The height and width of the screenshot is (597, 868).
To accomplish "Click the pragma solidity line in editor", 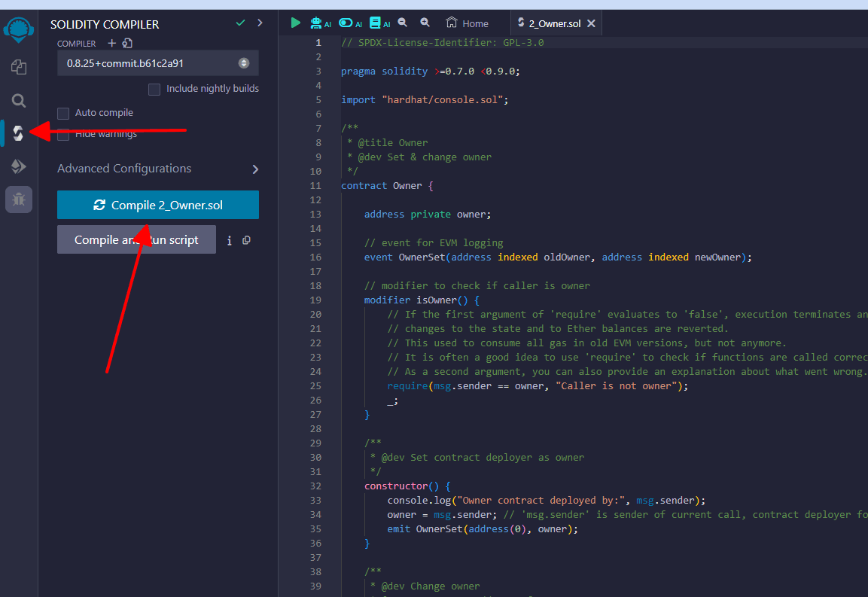I will point(430,71).
